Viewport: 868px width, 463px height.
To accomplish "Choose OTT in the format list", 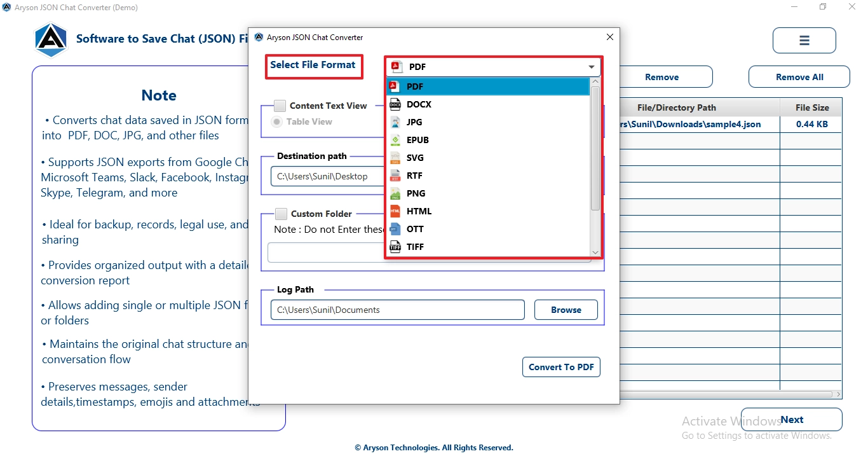I will (488, 229).
